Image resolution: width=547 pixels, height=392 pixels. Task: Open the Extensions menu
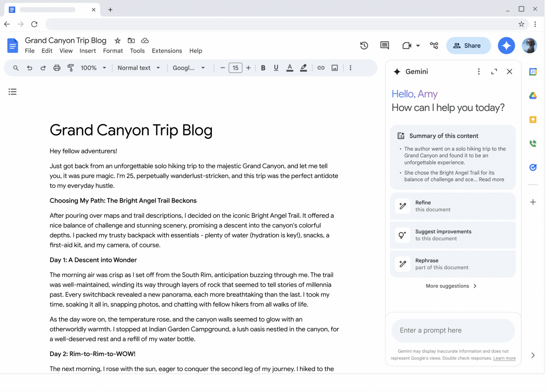(167, 51)
